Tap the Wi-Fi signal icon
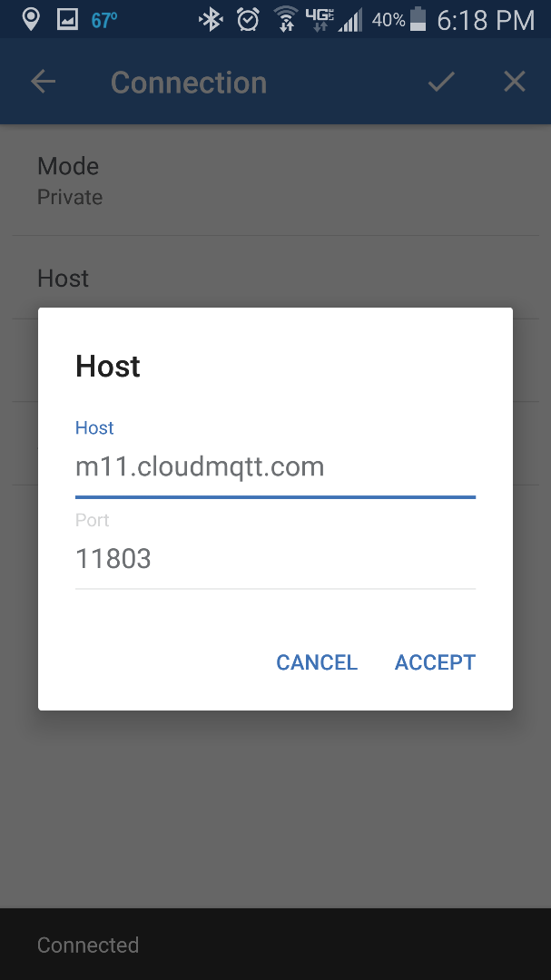The width and height of the screenshot is (551, 980). 284,18
